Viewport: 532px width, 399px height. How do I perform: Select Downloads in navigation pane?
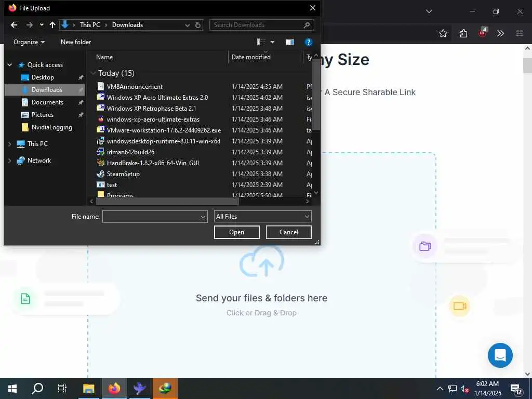(x=47, y=90)
